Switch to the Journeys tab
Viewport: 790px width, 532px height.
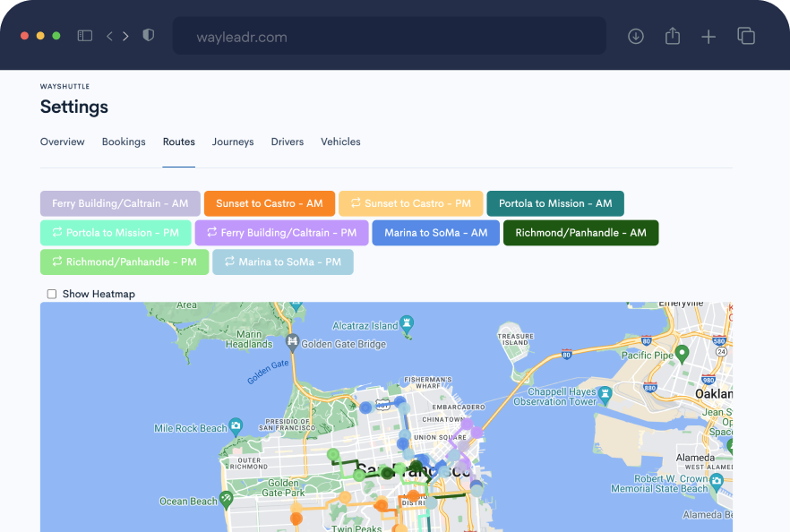pos(233,142)
